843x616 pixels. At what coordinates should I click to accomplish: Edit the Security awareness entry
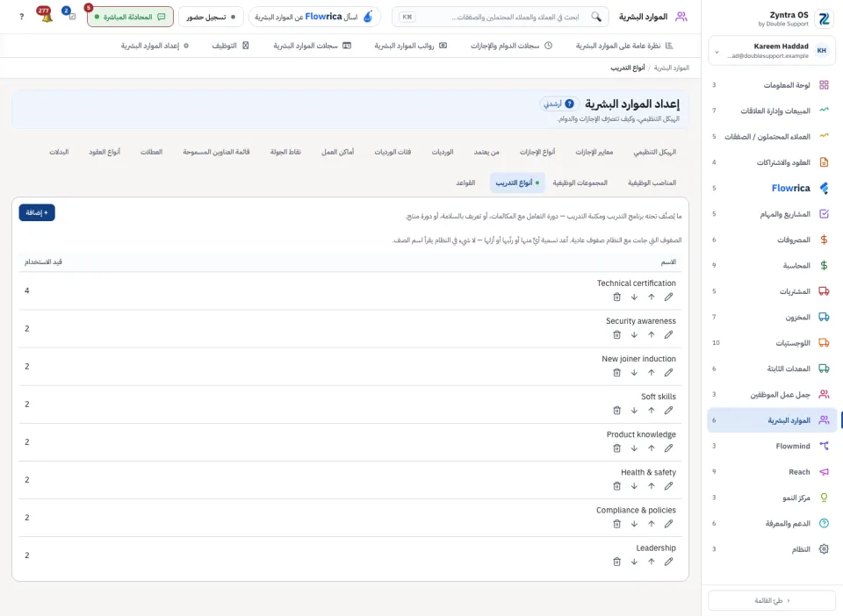668,334
